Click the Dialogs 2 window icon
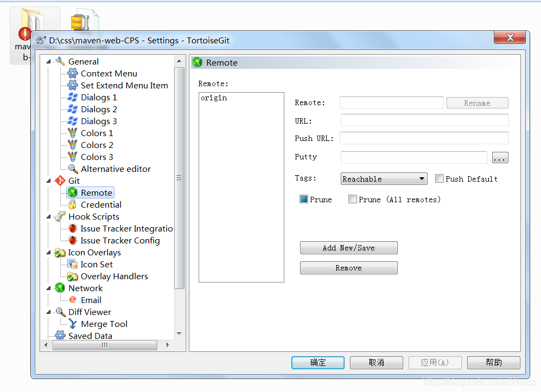This screenshot has height=392, width=541. point(73,109)
